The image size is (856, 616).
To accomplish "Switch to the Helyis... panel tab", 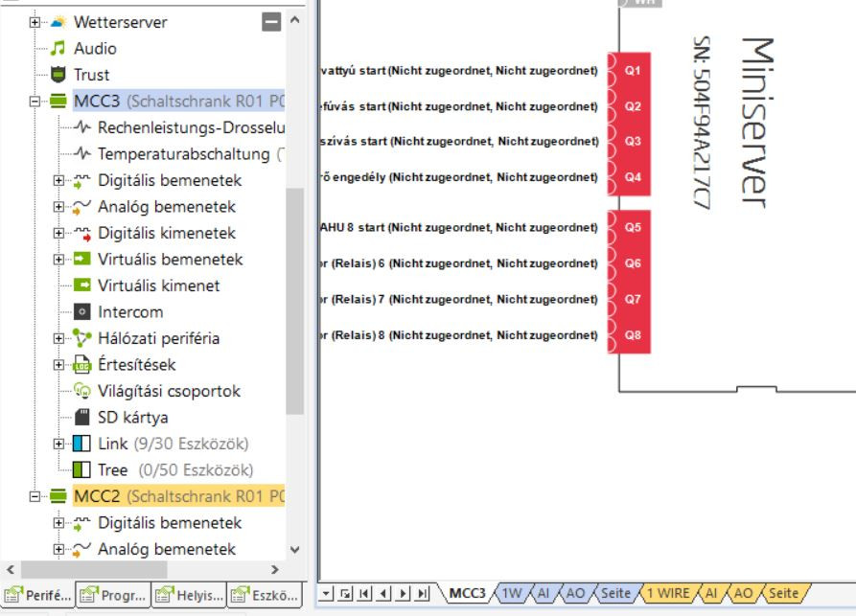I will [189, 595].
